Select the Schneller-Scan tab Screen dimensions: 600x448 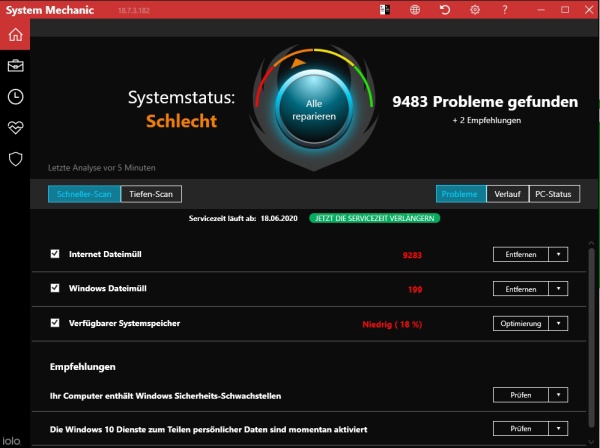point(84,194)
